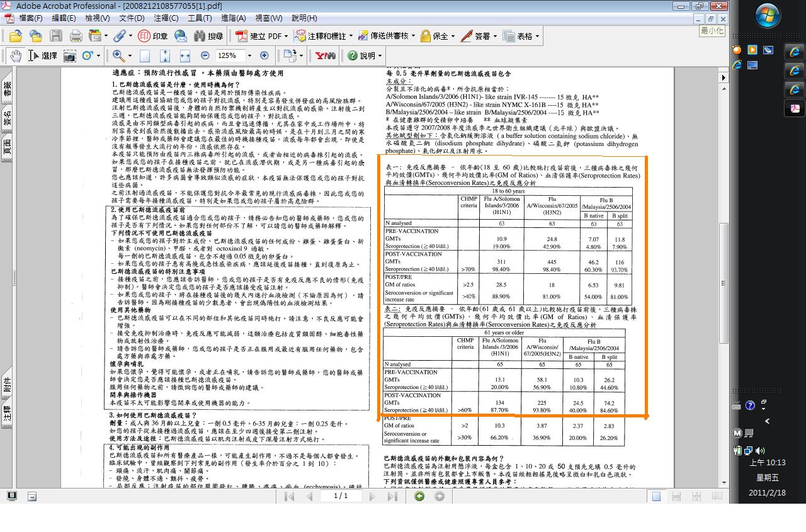Print the PDF using the printer icon
This screenshot has height=532, width=806.
[76, 37]
